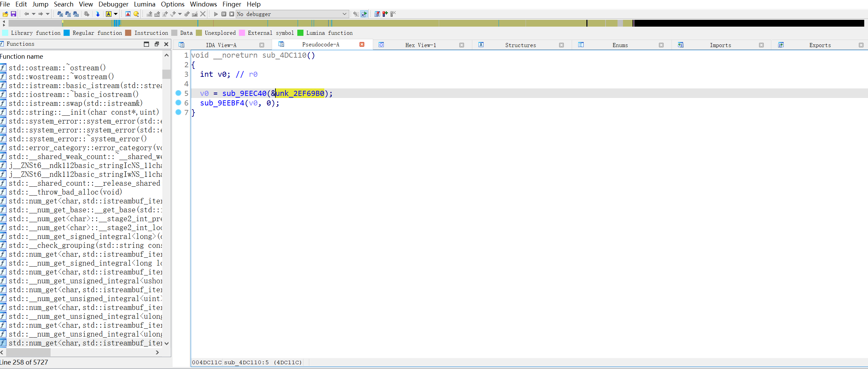This screenshot has width=868, height=369.
Task: Open the Debugger menu
Action: pyautogui.click(x=113, y=4)
